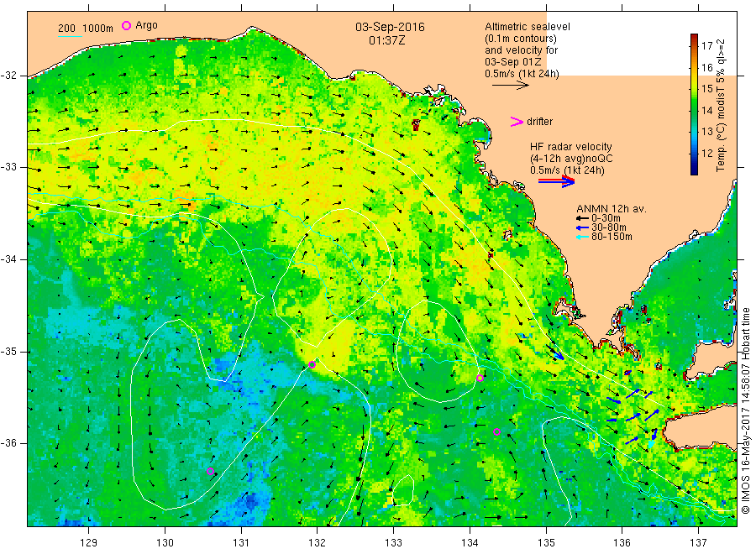This screenshot has width=756, height=554.
Task: Click the Argo float marker near 132E 35S
Action: [312, 364]
